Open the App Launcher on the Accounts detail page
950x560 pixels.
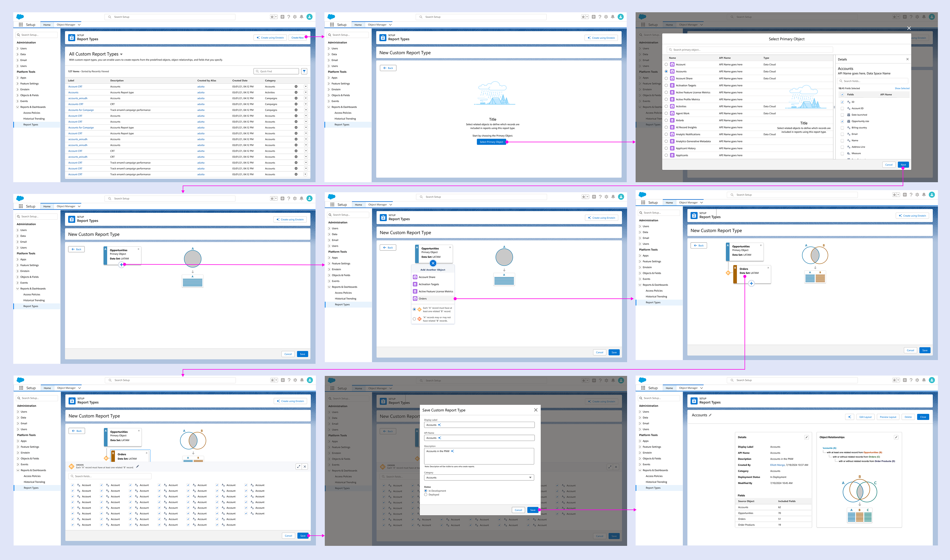(x=643, y=388)
